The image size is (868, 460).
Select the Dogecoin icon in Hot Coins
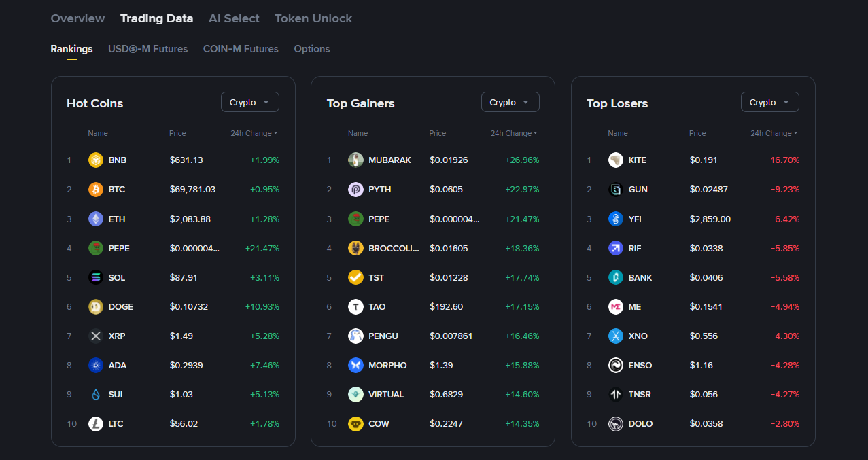pyautogui.click(x=96, y=307)
